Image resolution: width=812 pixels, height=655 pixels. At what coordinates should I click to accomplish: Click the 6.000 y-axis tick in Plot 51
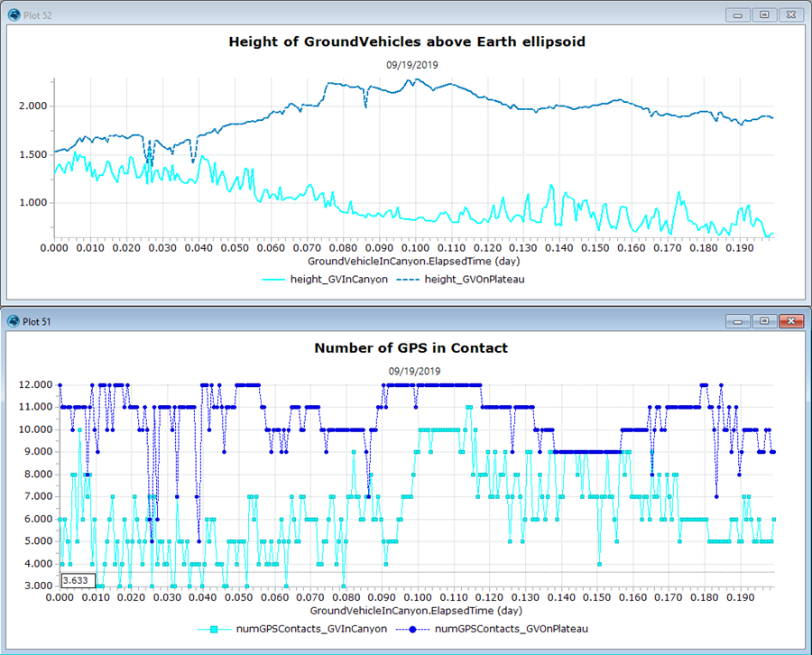[x=38, y=519]
